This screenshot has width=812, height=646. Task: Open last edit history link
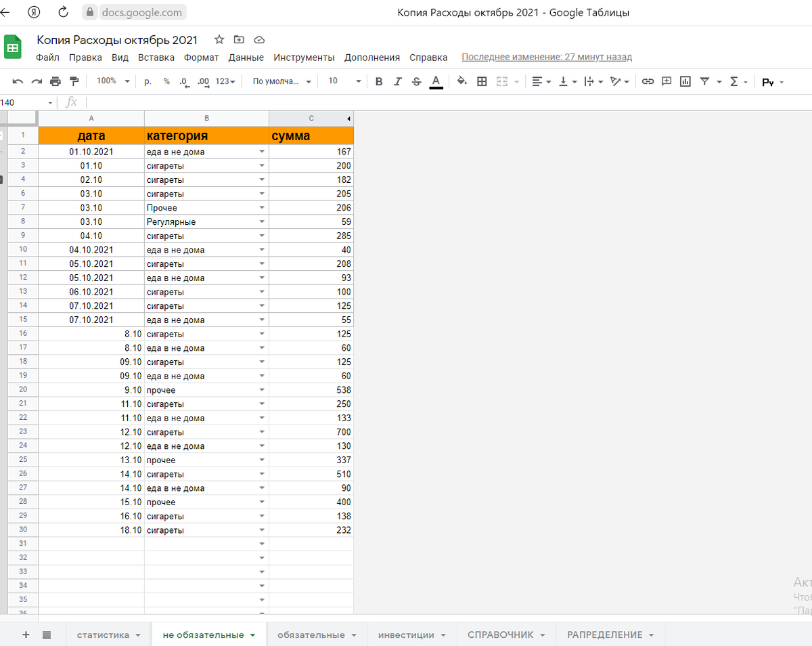point(547,58)
